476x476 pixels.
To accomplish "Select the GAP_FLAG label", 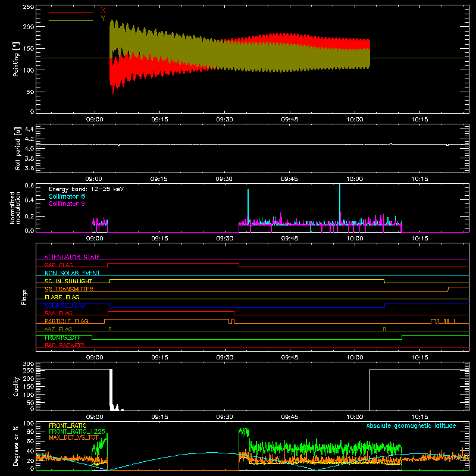I will [x=58, y=265].
